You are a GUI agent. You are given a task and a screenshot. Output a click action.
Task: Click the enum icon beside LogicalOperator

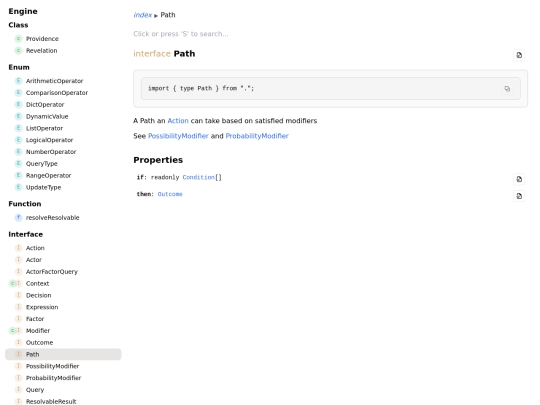pyautogui.click(x=19, y=140)
